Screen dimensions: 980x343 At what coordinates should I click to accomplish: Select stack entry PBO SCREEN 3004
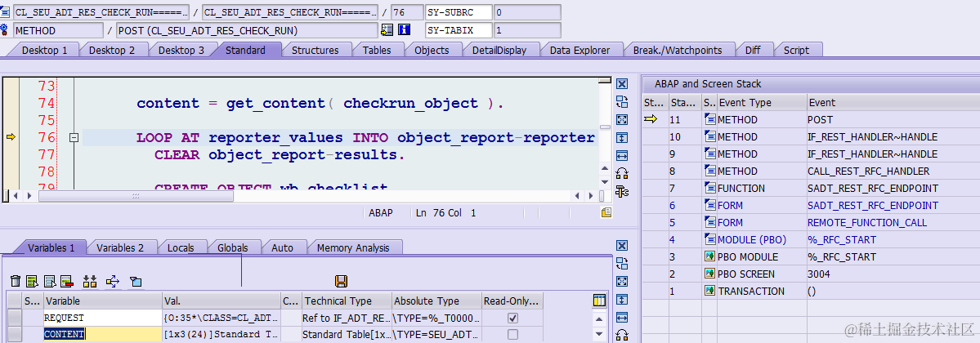811,274
